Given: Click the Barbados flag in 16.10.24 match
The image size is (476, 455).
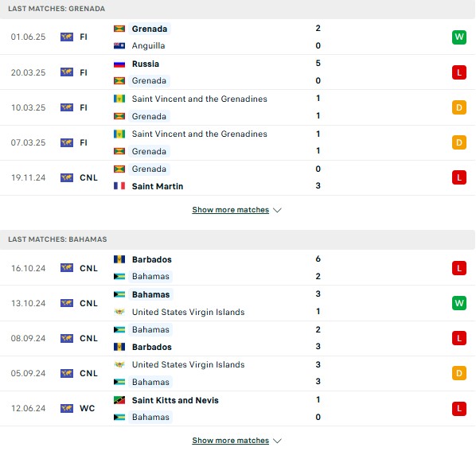Looking at the screenshot, I should point(119,259).
